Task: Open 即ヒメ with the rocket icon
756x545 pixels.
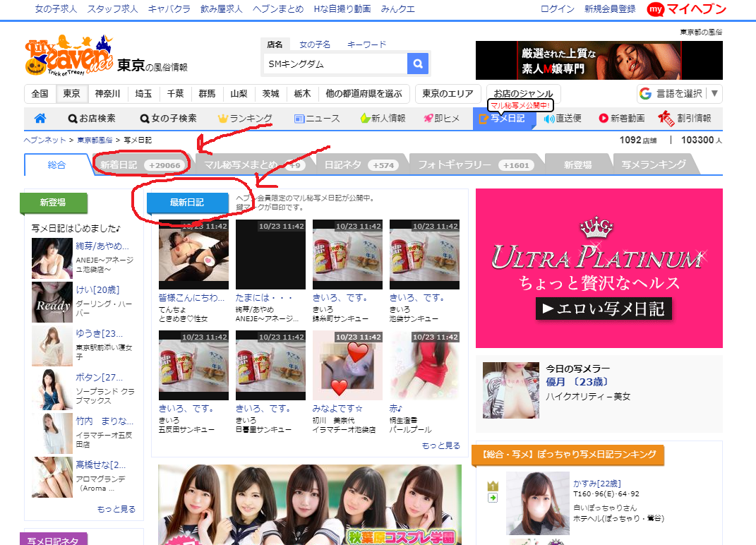Action: pos(442,119)
